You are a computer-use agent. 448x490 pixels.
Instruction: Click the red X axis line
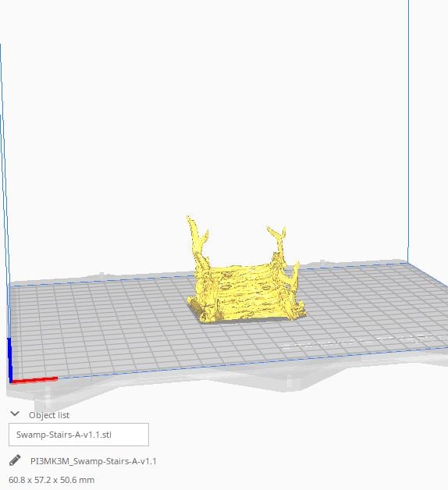coord(34,380)
